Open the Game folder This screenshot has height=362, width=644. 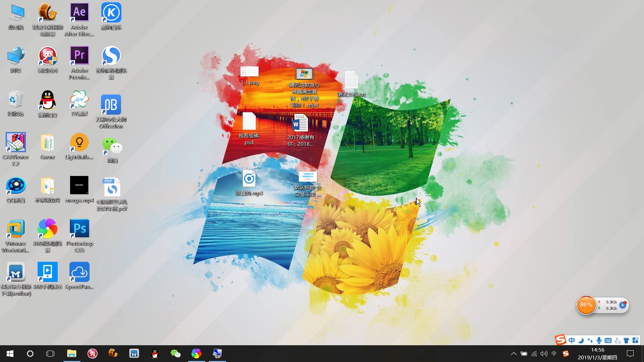[48, 146]
